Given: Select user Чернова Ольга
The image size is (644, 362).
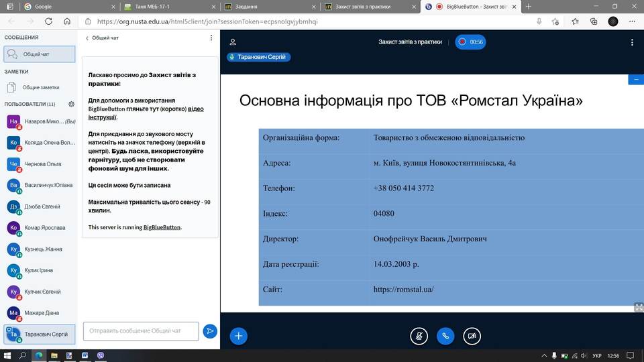Looking at the screenshot, I should click(x=40, y=164).
